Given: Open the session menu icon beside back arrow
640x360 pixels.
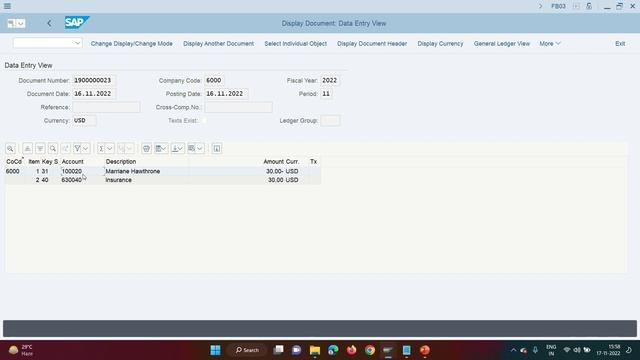Looking at the screenshot, I should pos(16,23).
